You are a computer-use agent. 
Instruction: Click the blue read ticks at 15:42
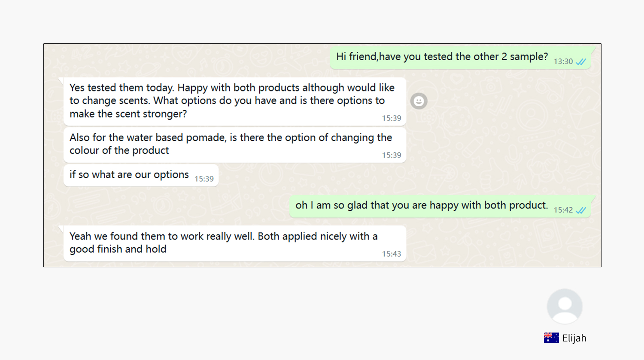click(581, 210)
